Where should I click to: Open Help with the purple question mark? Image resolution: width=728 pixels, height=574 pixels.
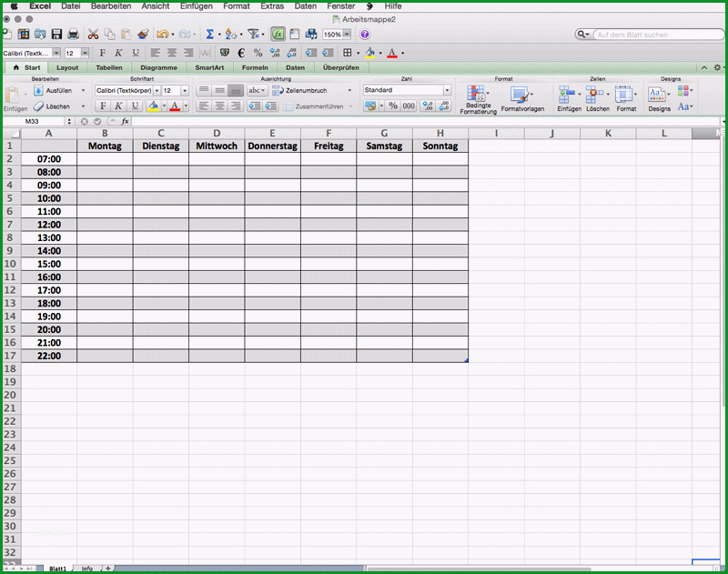click(365, 35)
